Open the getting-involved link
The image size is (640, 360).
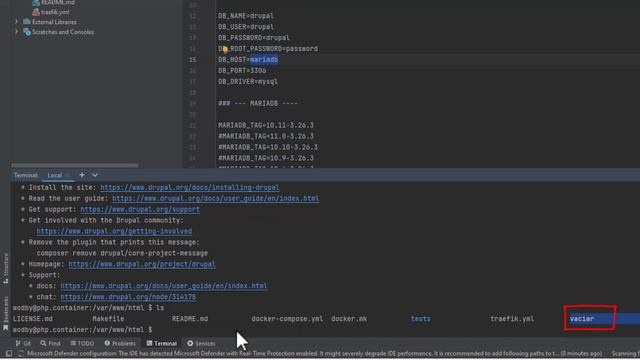coord(114,231)
